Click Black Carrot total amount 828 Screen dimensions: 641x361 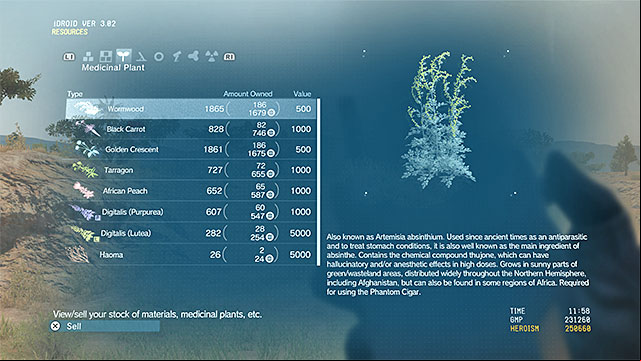point(216,129)
